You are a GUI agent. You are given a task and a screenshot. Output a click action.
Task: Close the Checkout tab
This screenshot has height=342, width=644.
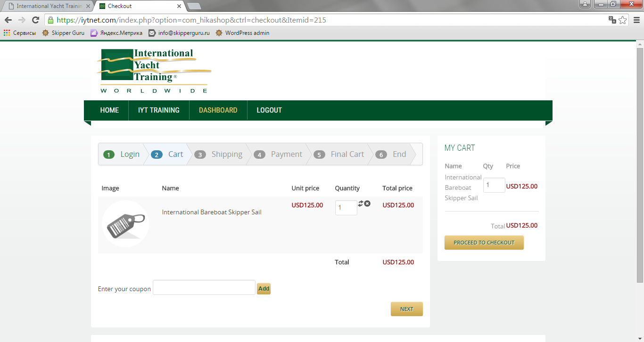[179, 6]
